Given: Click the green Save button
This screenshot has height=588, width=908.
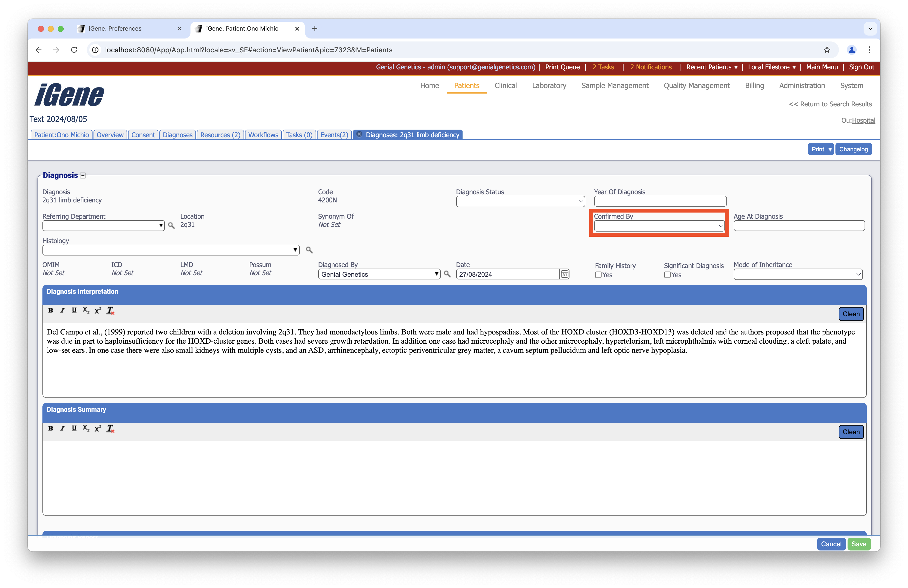Looking at the screenshot, I should click(x=859, y=544).
